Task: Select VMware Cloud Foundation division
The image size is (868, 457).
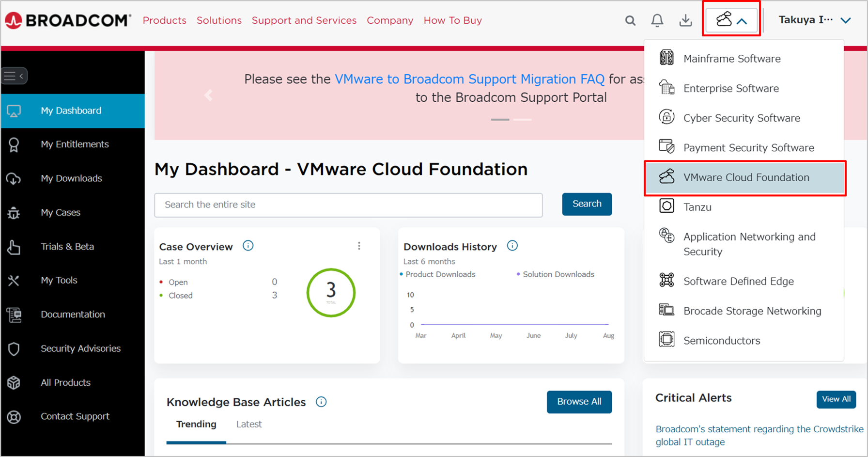Action: tap(745, 178)
